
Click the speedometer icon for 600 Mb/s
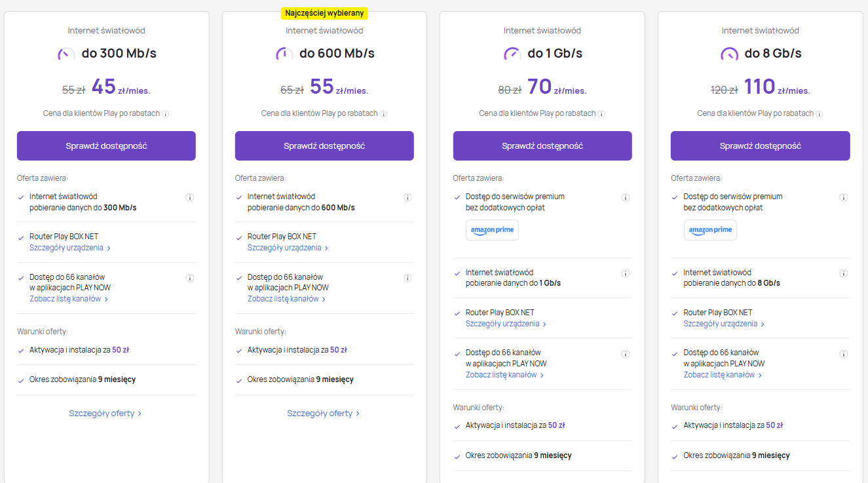point(284,54)
